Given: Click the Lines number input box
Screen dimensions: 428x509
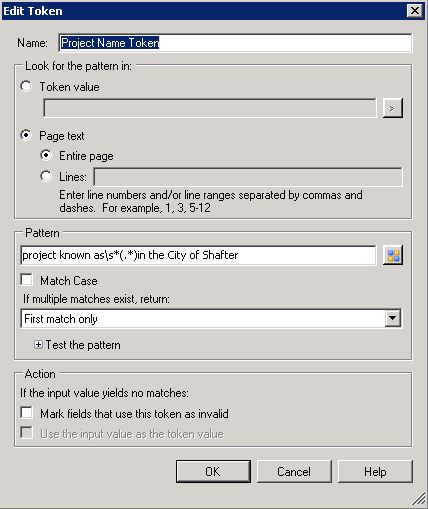Looking at the screenshot, I should pos(248,177).
